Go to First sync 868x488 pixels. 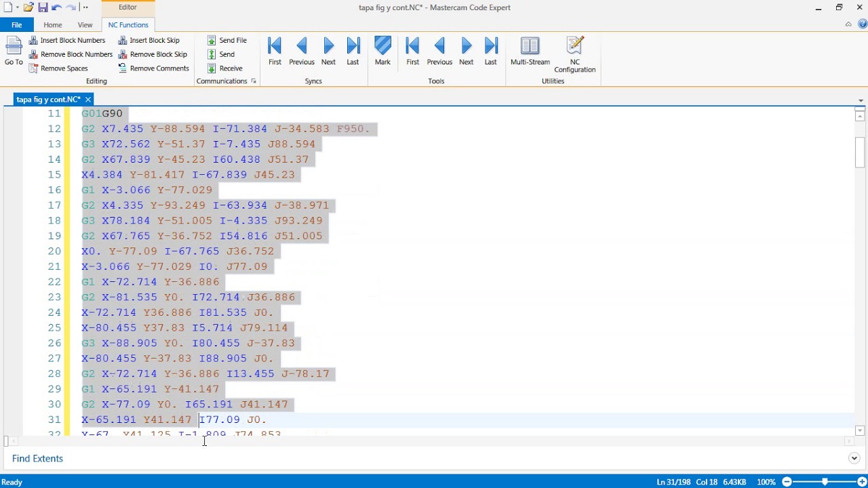click(x=275, y=52)
